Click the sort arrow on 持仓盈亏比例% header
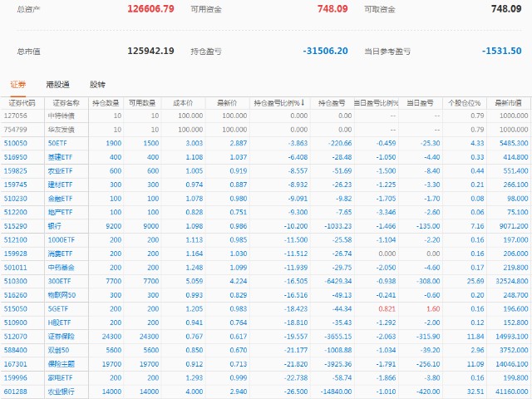This screenshot has width=532, height=399. [303, 103]
